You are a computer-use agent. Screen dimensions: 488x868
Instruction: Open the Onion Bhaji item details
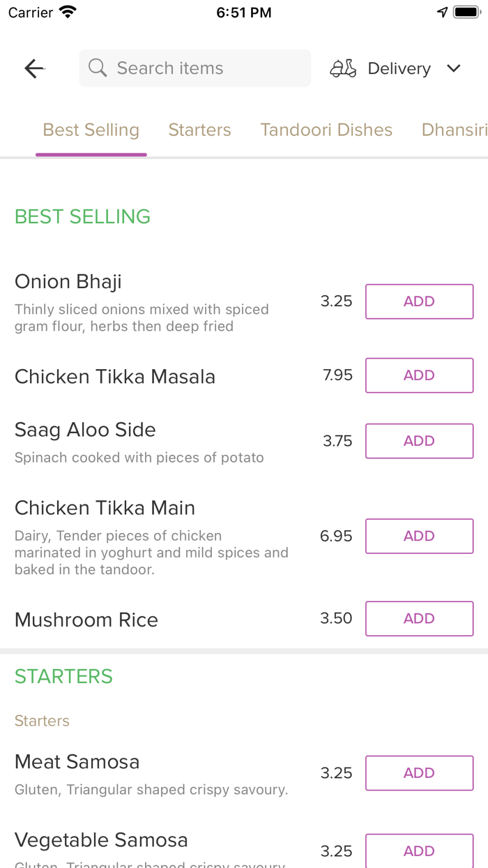pos(68,282)
